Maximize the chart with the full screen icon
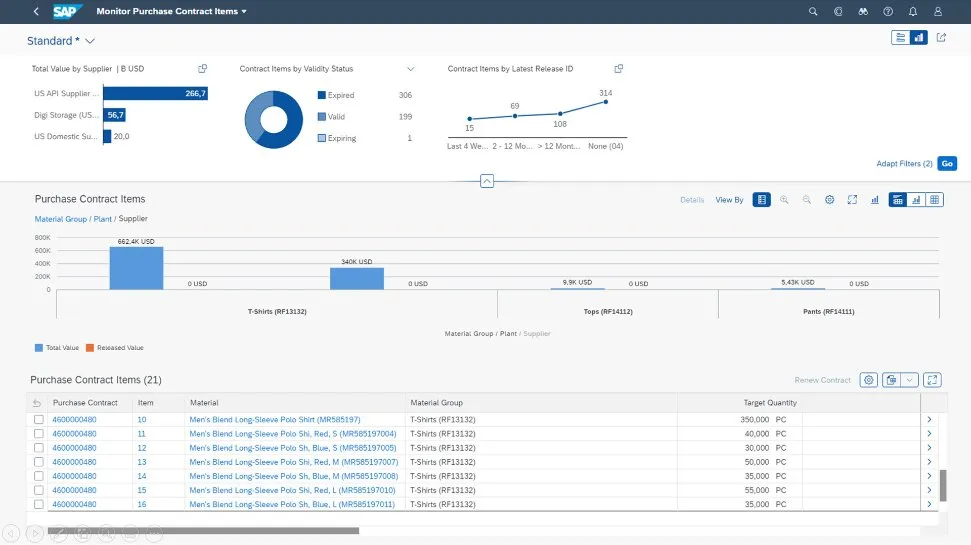Viewport: 971px width, 545px height. point(852,200)
